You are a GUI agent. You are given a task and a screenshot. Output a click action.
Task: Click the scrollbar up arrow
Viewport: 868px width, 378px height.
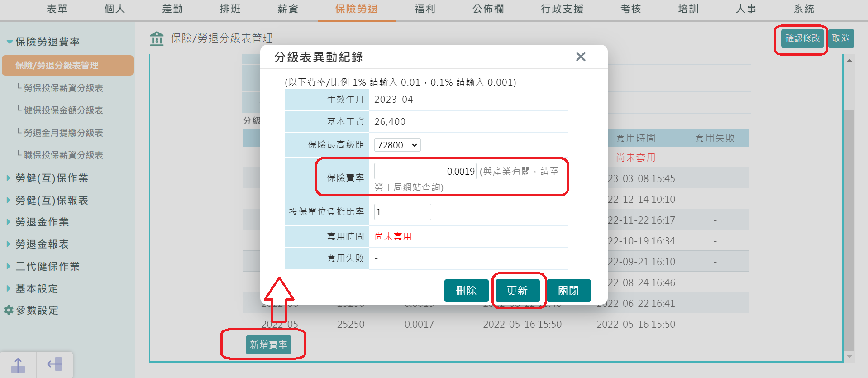(x=849, y=60)
